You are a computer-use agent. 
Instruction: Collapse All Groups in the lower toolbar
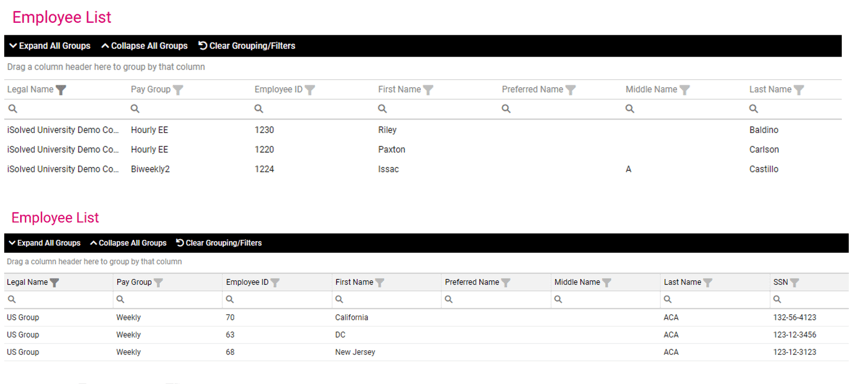pyautogui.click(x=128, y=243)
